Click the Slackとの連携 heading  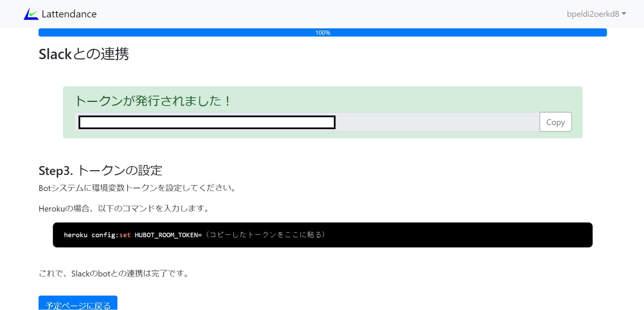click(x=84, y=54)
